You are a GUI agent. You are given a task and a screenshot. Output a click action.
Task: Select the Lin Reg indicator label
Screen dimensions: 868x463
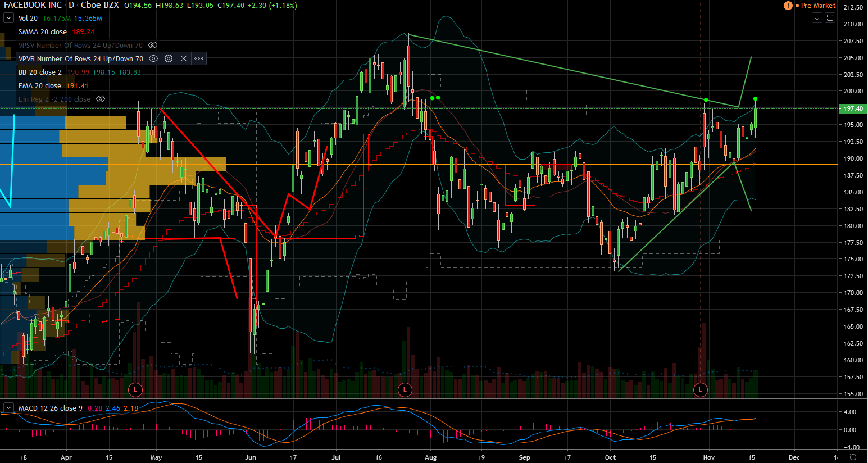(x=54, y=99)
